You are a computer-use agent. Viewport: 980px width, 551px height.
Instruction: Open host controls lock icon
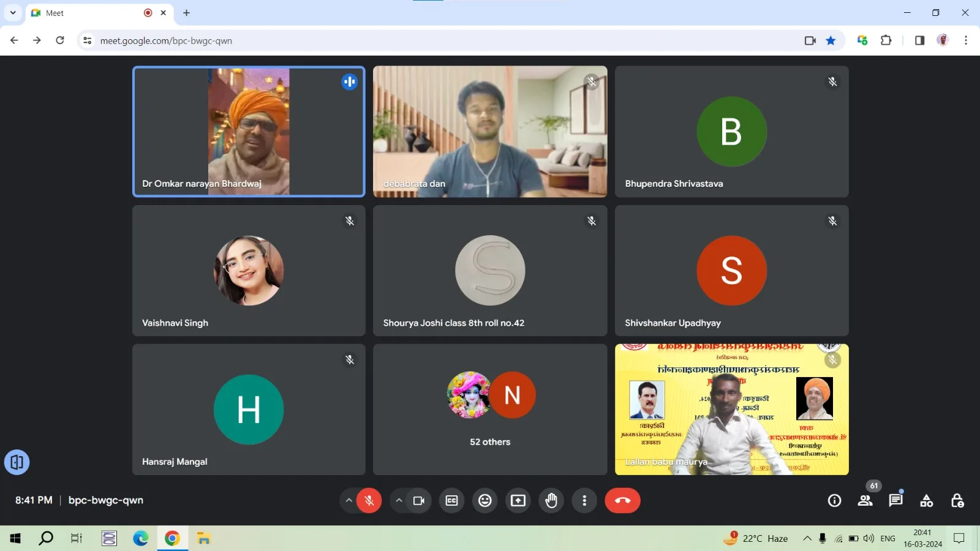tap(957, 501)
